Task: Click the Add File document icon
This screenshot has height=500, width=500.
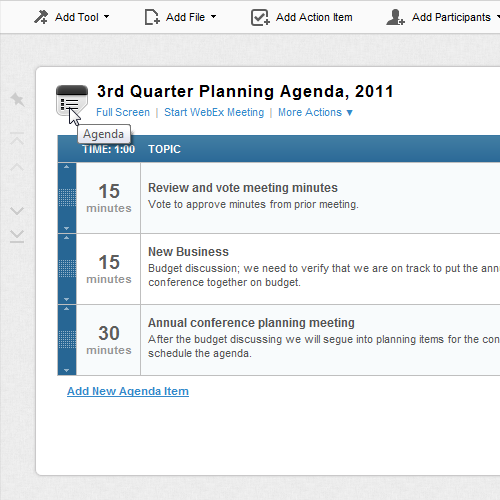Action: click(152, 17)
